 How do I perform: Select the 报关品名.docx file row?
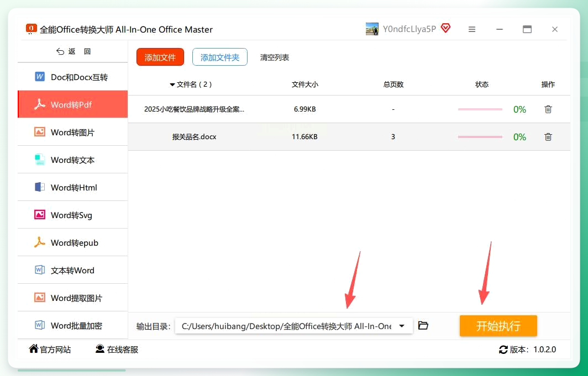click(349, 137)
